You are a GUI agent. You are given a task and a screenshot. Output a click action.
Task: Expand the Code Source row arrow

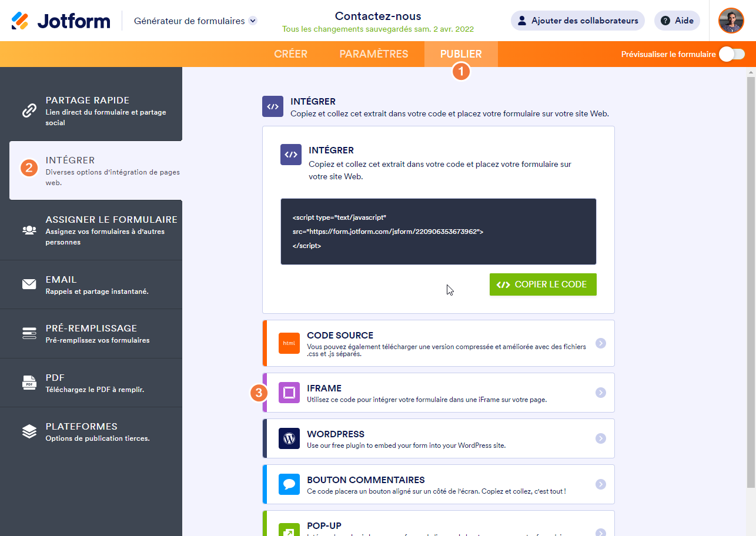(x=600, y=343)
